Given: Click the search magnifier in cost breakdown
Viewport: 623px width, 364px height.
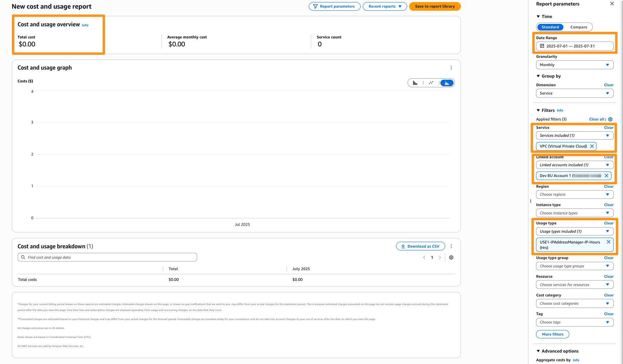Looking at the screenshot, I should [x=23, y=257].
